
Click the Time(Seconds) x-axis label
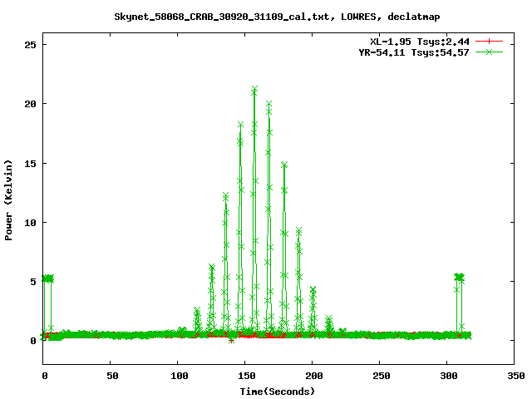point(278,392)
